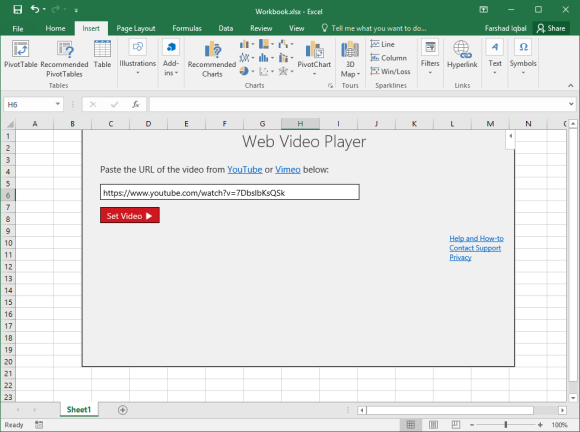The width and height of the screenshot is (580, 432).
Task: Open the PivotChart dropdown arrow
Action: tap(314, 74)
